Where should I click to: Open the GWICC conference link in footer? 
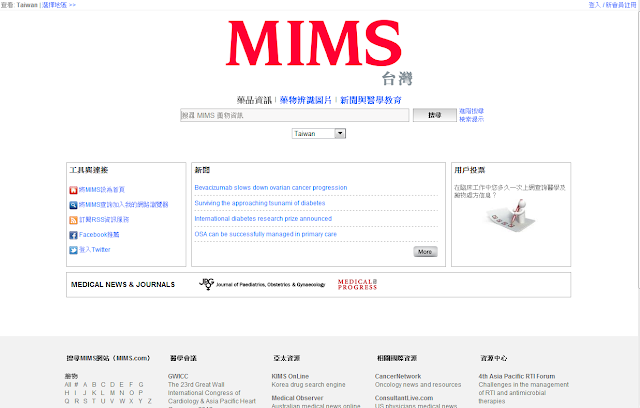pyautogui.click(x=178, y=376)
